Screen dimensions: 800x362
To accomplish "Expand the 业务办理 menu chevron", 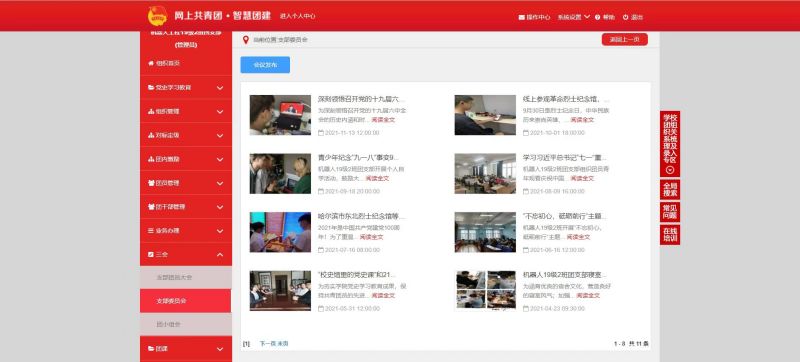I will pyautogui.click(x=220, y=230).
